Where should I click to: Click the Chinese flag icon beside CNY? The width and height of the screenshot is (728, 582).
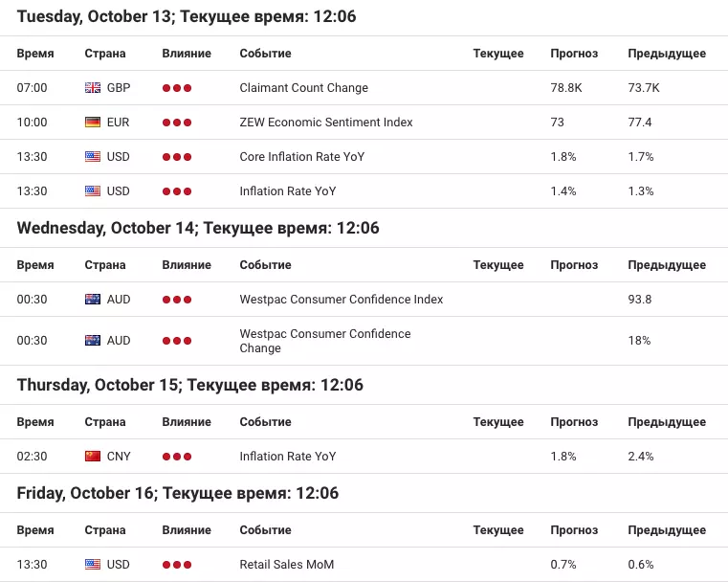pyautogui.click(x=93, y=457)
